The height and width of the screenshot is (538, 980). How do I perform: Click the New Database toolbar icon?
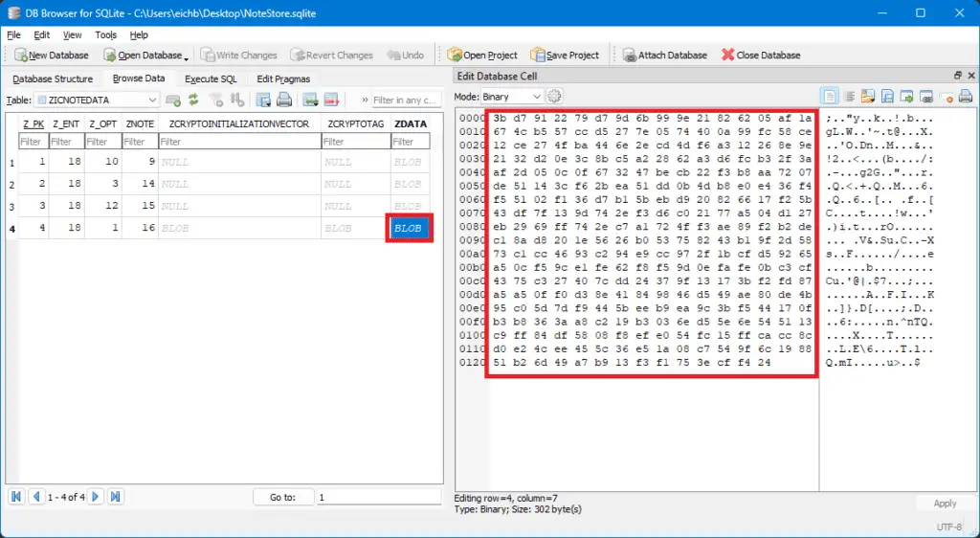point(21,55)
